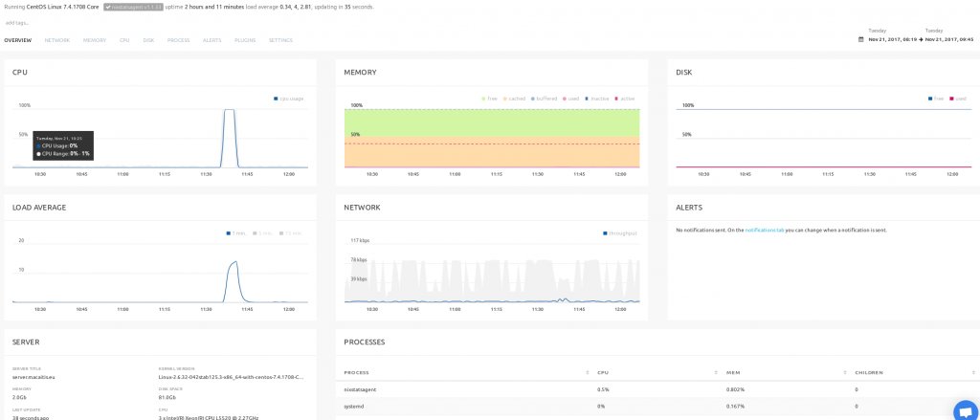Add tags in the tags field
This screenshot has height=420, width=980.
(17, 23)
